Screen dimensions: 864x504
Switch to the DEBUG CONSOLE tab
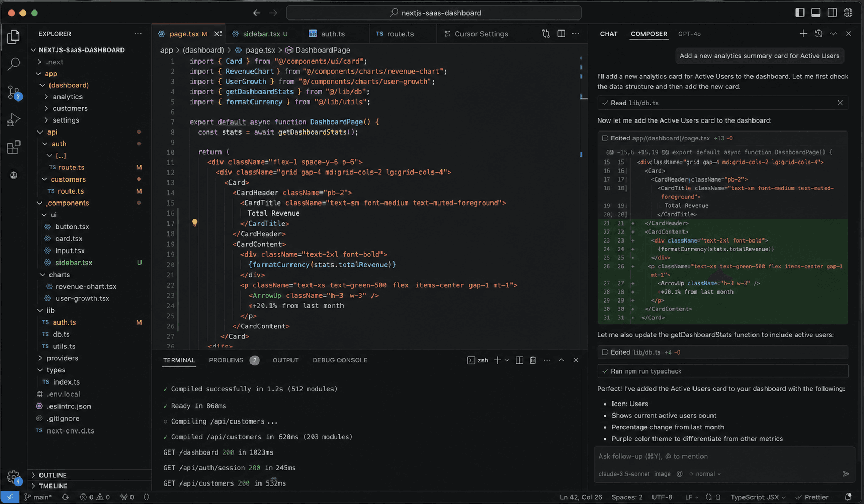pyautogui.click(x=340, y=360)
